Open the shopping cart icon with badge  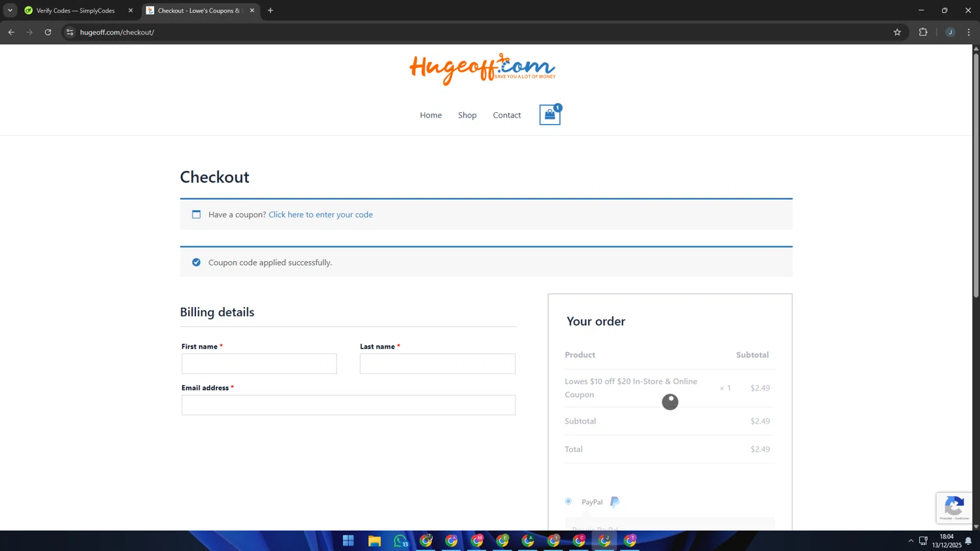point(549,115)
